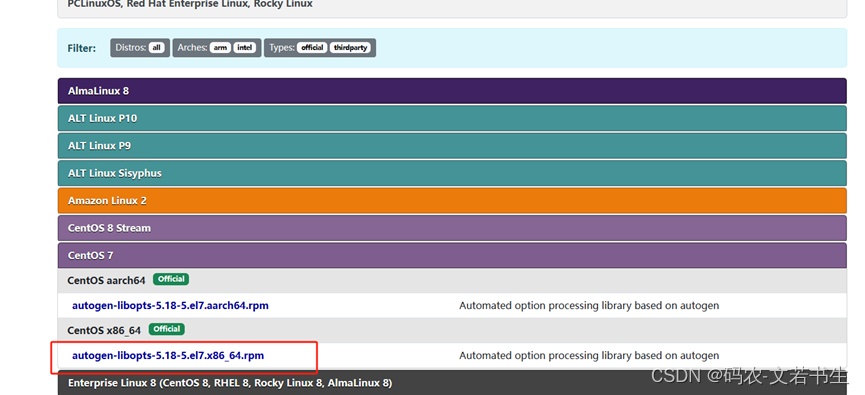Toggle the 'thirdparty' types filter
The height and width of the screenshot is (395, 865).
click(350, 48)
